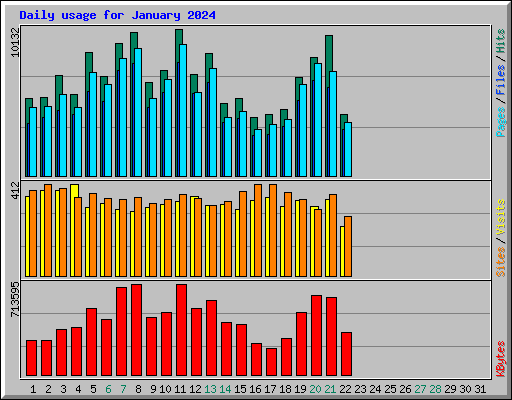Click green weekend day label 21
This screenshot has height=400, width=512.
coord(330,389)
